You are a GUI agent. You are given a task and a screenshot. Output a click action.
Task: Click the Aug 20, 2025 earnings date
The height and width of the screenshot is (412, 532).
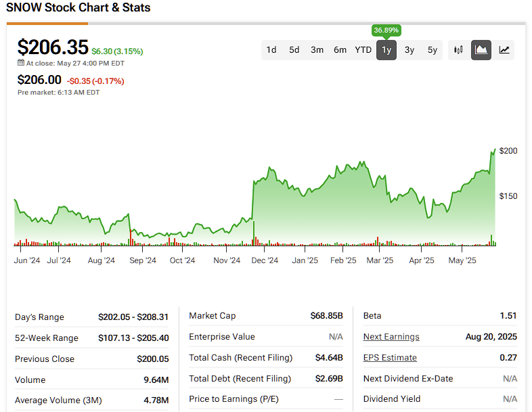tap(491, 337)
